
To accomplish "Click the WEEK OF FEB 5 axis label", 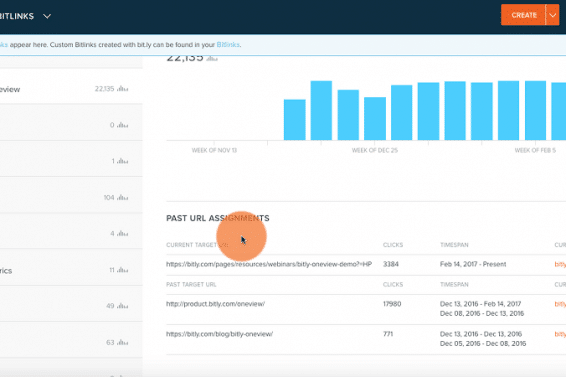I will coord(535,150).
